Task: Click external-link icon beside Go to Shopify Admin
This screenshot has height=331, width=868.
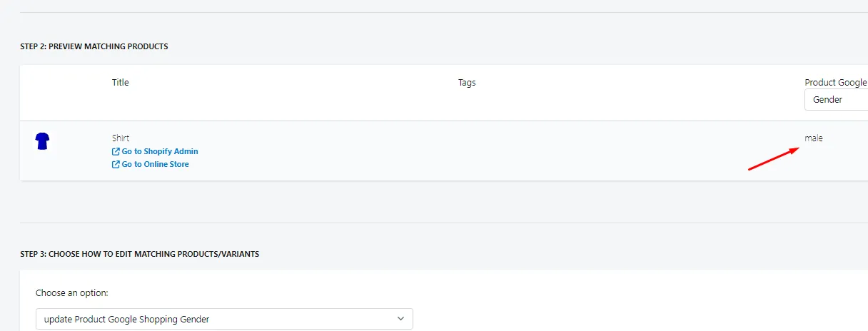Action: coord(116,152)
